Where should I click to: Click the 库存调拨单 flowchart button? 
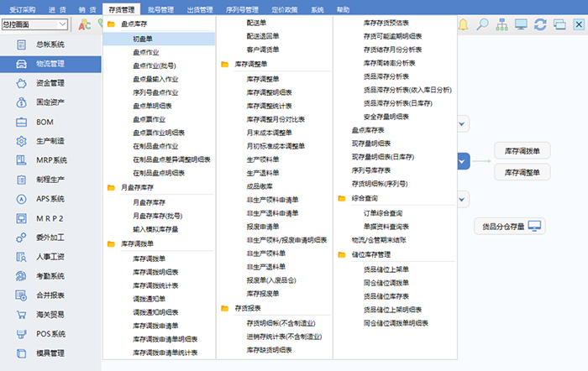coord(521,150)
